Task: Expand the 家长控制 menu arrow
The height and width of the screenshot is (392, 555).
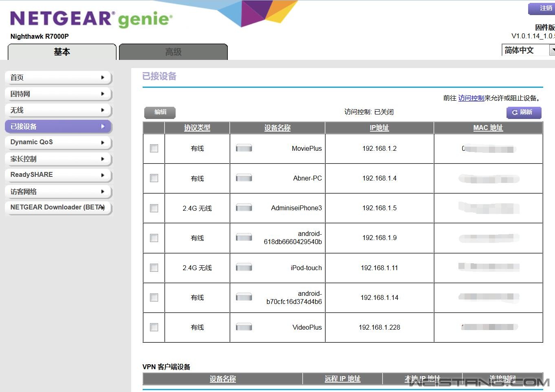Action: (x=103, y=159)
